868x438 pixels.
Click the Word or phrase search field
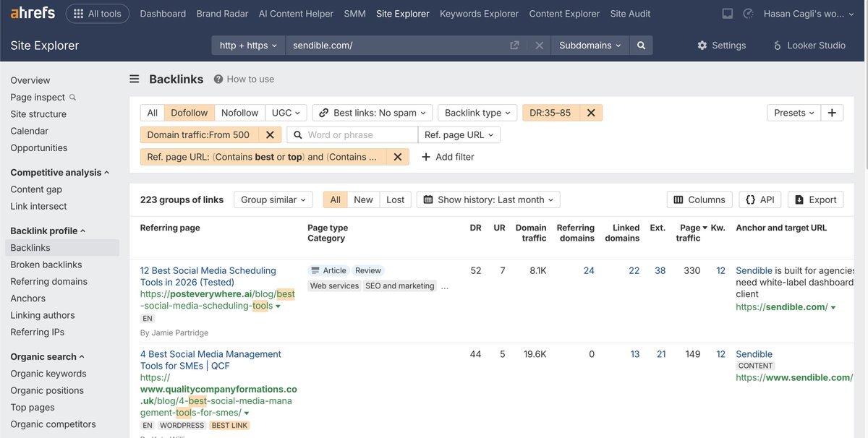click(352, 135)
